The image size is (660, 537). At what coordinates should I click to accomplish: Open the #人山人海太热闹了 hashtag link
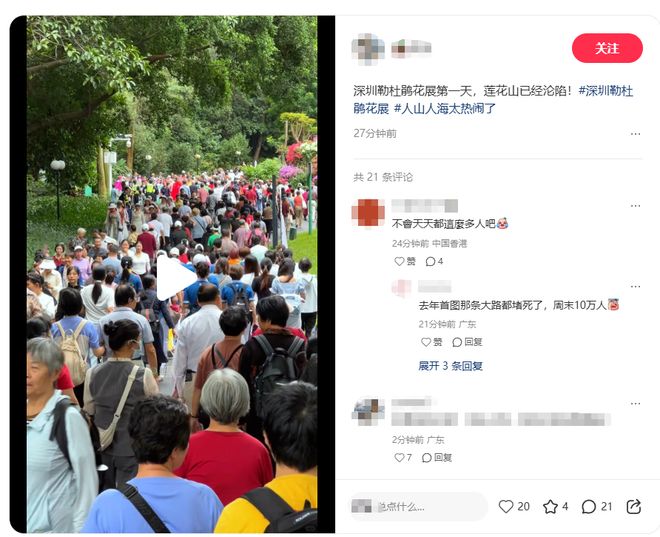pos(445,109)
